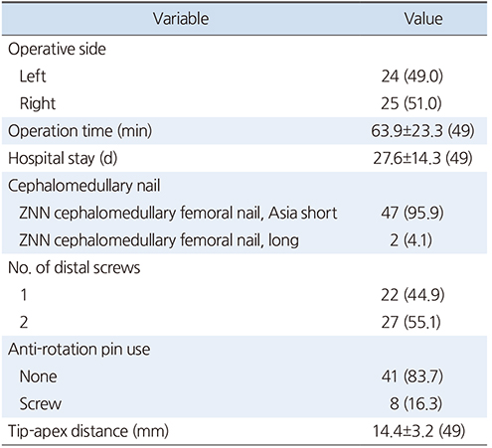Click the None row value 41 (83.7)
Image resolution: width=492 pixels, height=448 pixels.
tap(411, 376)
